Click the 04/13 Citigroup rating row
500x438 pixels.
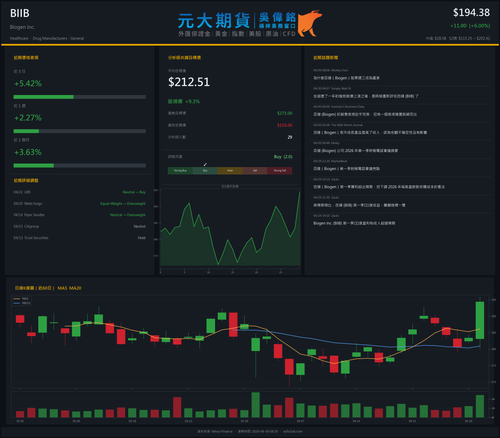(x=80, y=226)
